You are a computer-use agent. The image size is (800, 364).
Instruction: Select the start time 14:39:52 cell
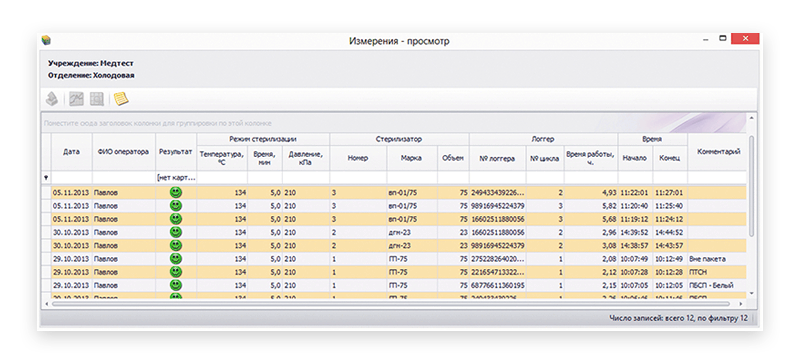point(635,232)
